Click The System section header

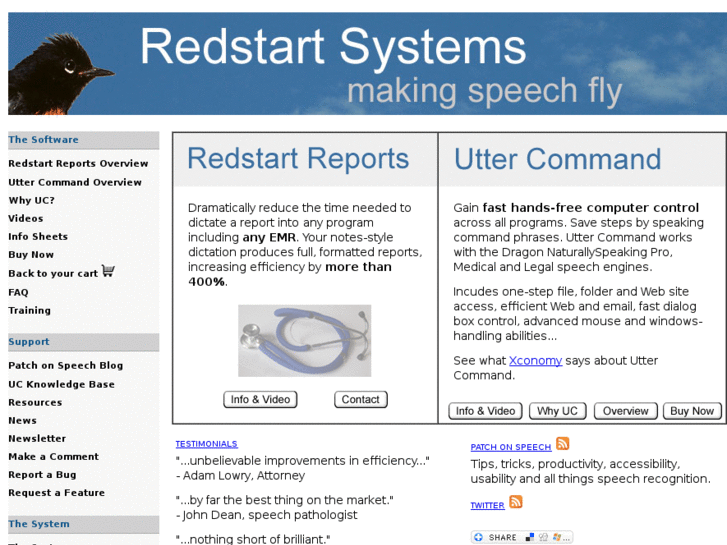coord(83,524)
